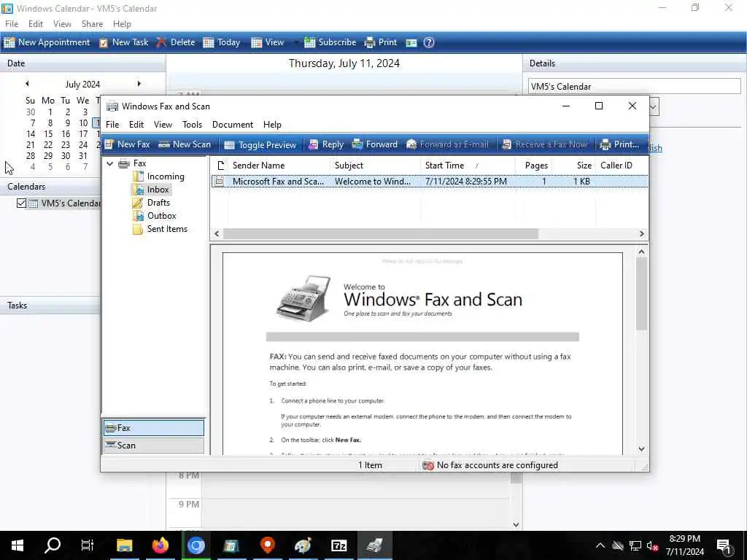Go to next month in mini calendar
Viewport: 747px width, 560px height.
(139, 84)
